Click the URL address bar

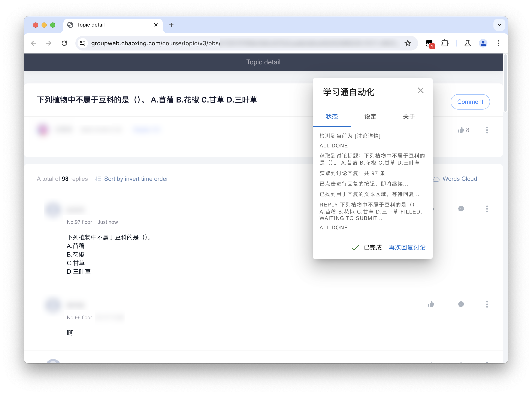tap(155, 43)
